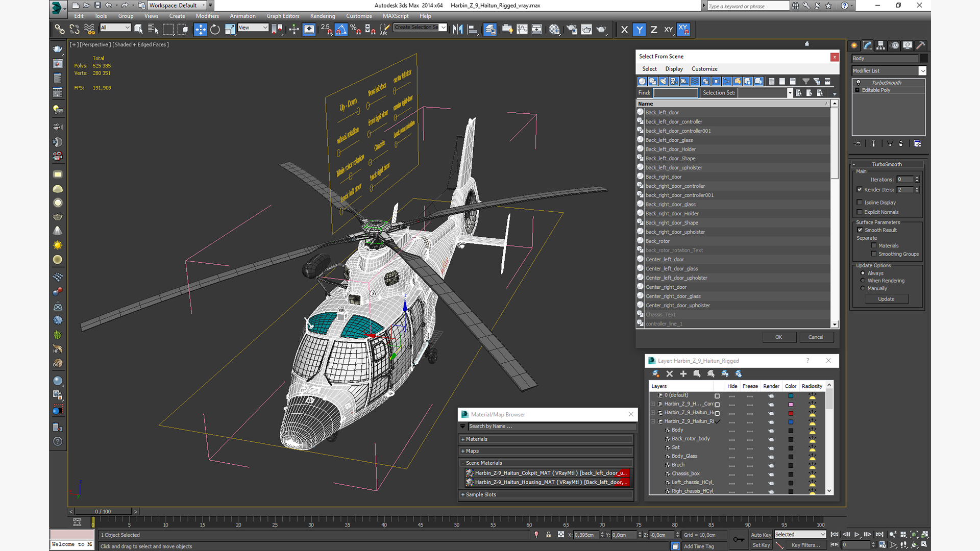Open the Workspace Default dropdown

coord(177,6)
